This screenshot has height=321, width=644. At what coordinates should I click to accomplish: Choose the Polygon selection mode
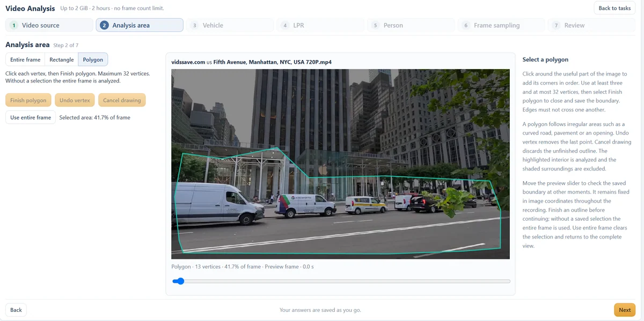point(93,59)
